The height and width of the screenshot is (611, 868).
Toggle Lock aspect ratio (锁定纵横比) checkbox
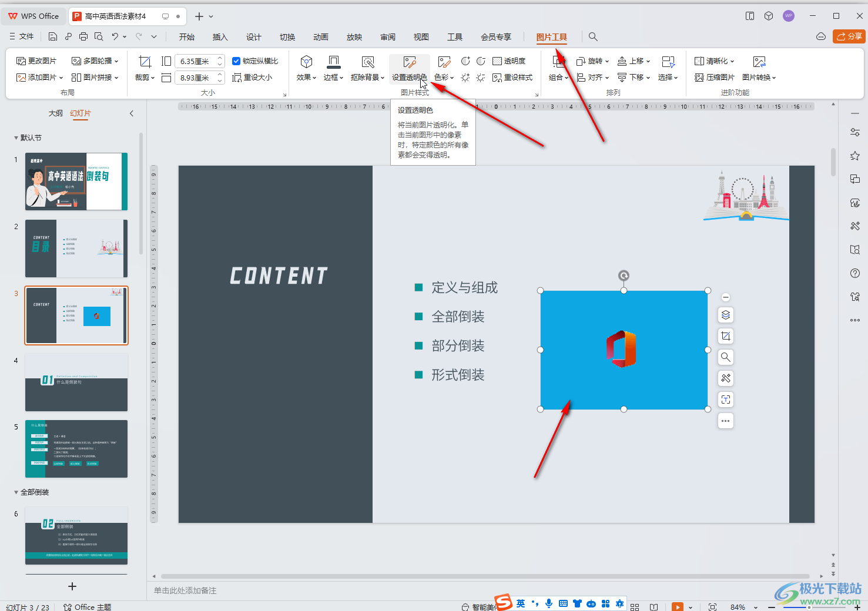pyautogui.click(x=236, y=61)
